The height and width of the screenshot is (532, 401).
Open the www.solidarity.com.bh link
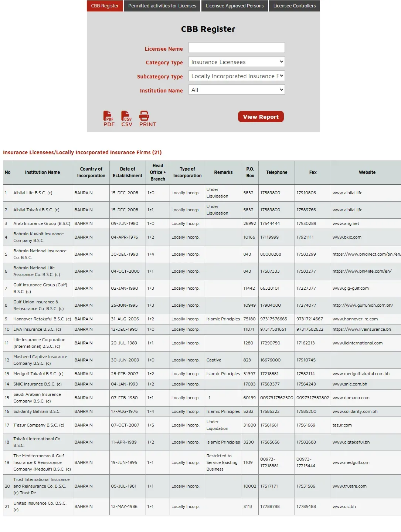[x=355, y=411]
